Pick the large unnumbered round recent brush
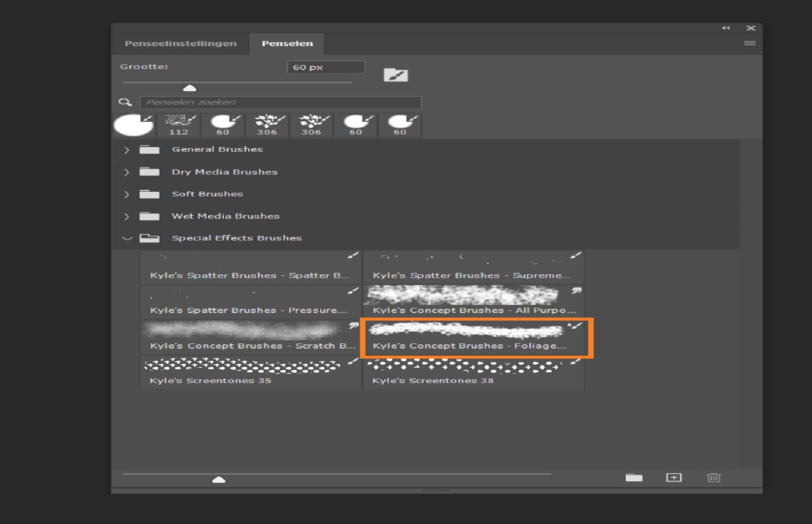Image resolution: width=812 pixels, height=524 pixels. click(133, 125)
